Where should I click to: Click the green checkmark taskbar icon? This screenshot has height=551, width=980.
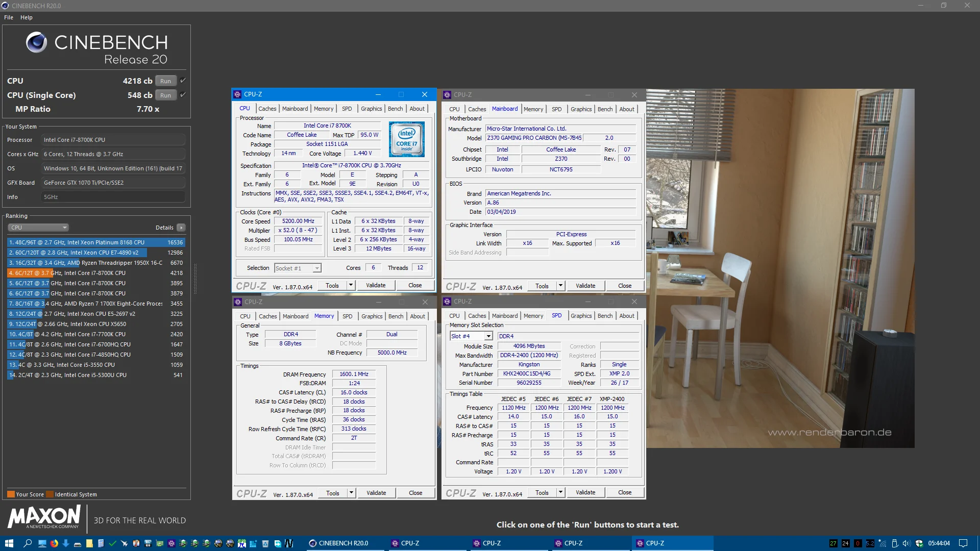tap(113, 543)
